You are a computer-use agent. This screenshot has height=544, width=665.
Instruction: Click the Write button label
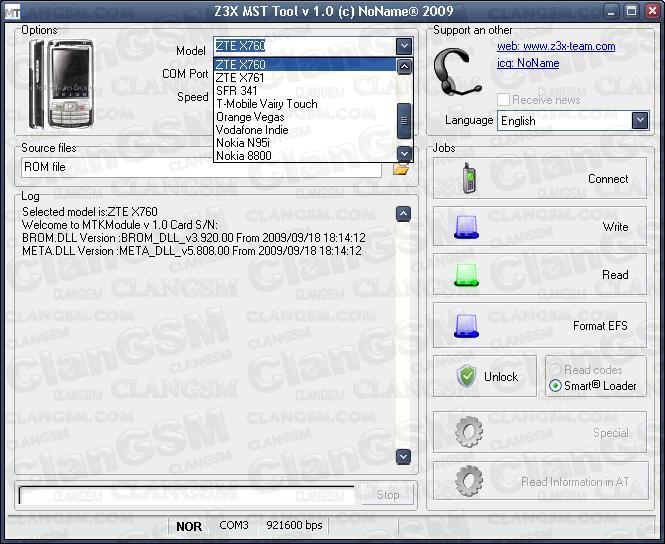(615, 227)
